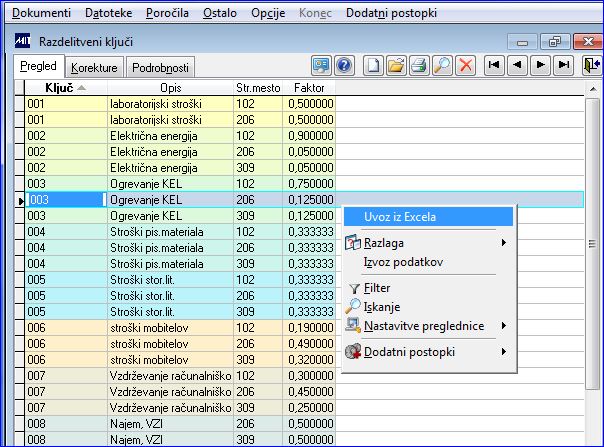
Task: Expand the Razlaga submenu arrow
Action: point(503,243)
